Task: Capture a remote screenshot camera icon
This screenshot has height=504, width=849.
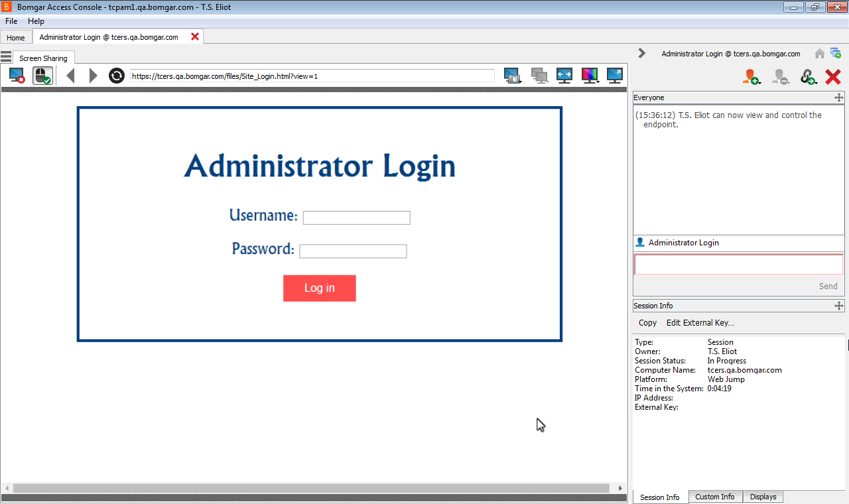Action: click(513, 76)
